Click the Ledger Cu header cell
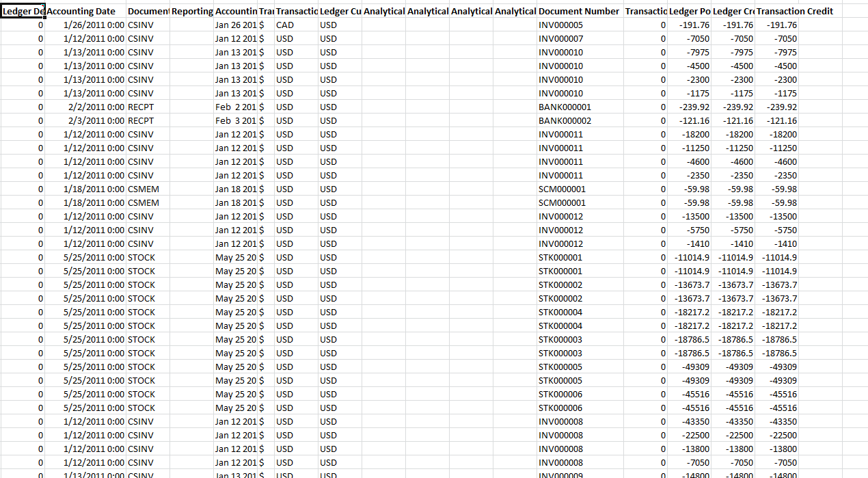868x478 pixels. [x=340, y=12]
